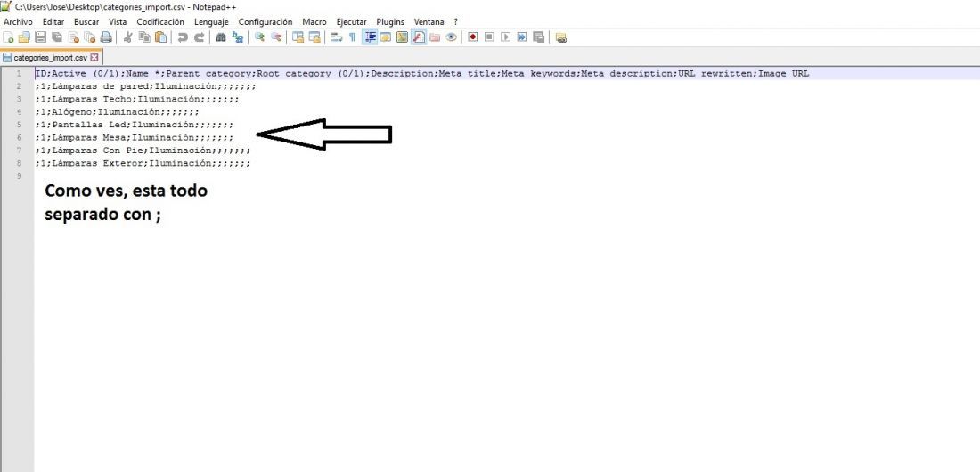Open the Buscar menu
Screen dimensions: 980x472
[x=86, y=22]
